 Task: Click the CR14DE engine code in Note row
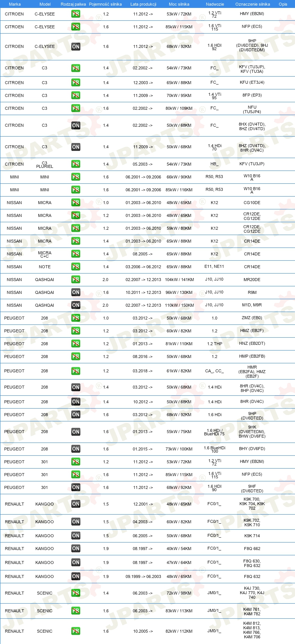click(252, 267)
